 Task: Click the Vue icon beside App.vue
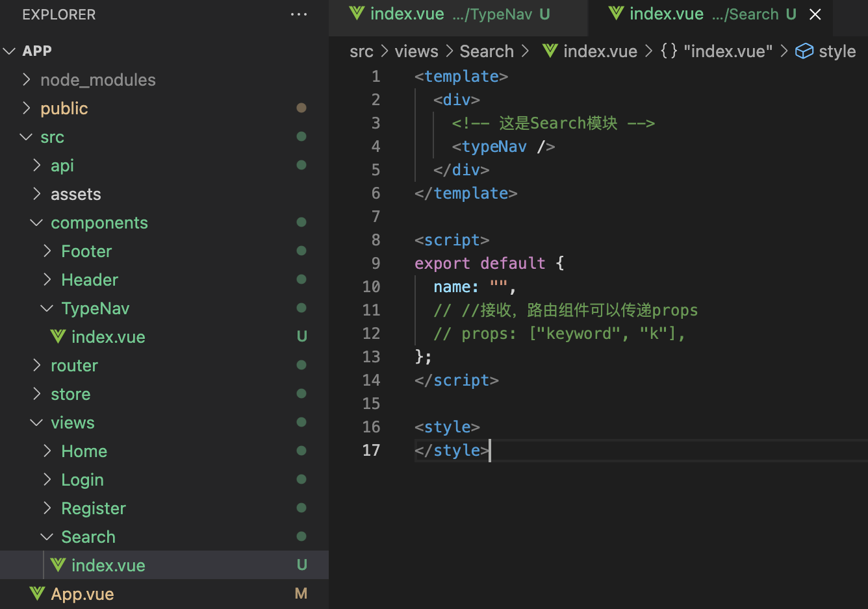coord(38,594)
